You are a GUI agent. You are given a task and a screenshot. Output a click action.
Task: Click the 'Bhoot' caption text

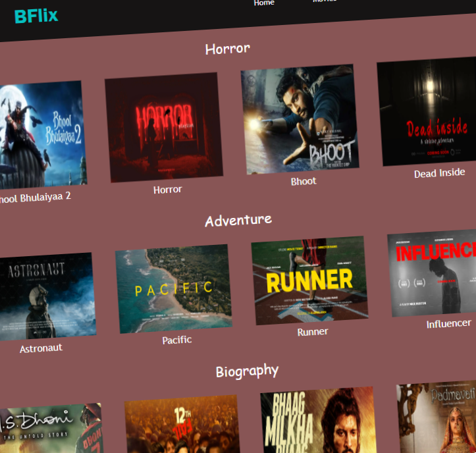point(304,181)
